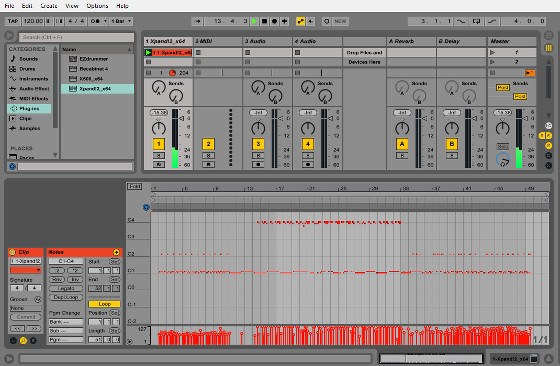The image size is (560, 366).
Task: Open the clip color dropdown
Action: pos(26,270)
